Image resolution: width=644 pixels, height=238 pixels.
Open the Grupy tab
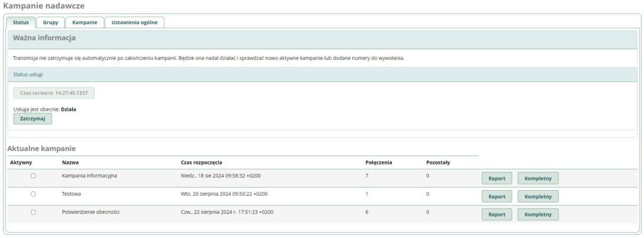[x=50, y=23]
